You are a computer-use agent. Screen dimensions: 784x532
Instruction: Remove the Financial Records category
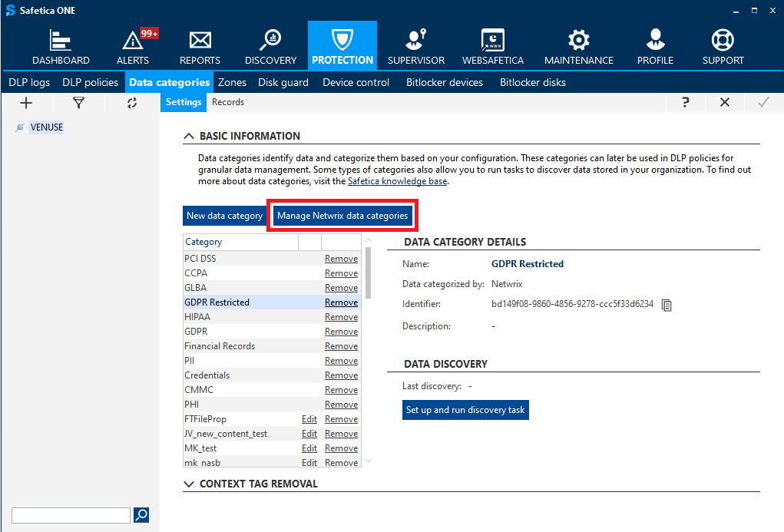pos(342,346)
